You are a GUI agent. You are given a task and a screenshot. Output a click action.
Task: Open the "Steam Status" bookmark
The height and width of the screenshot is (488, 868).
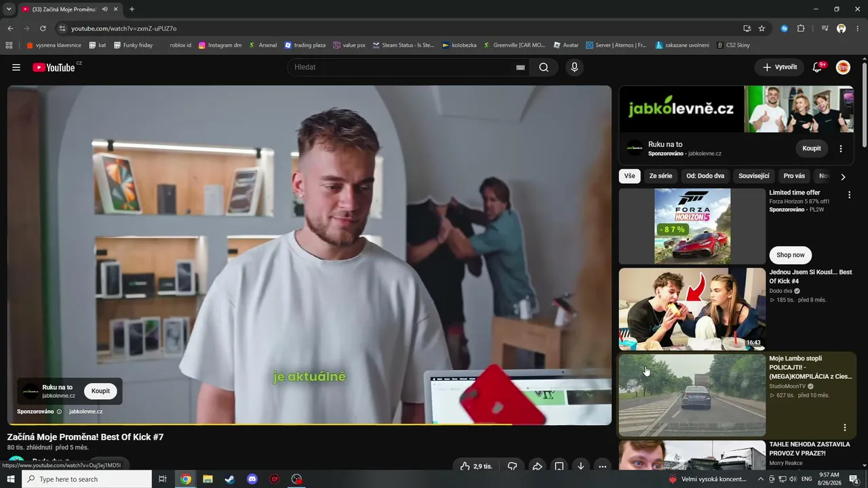pyautogui.click(x=403, y=45)
